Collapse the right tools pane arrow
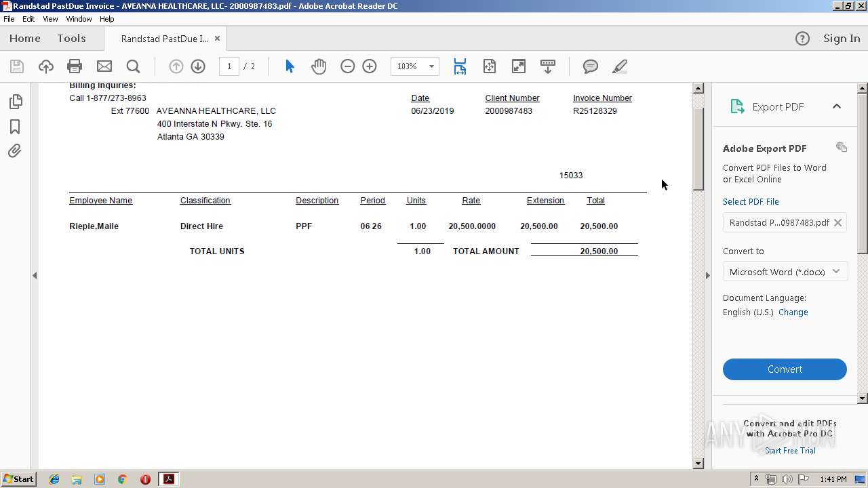This screenshot has height=488, width=868. (707, 275)
